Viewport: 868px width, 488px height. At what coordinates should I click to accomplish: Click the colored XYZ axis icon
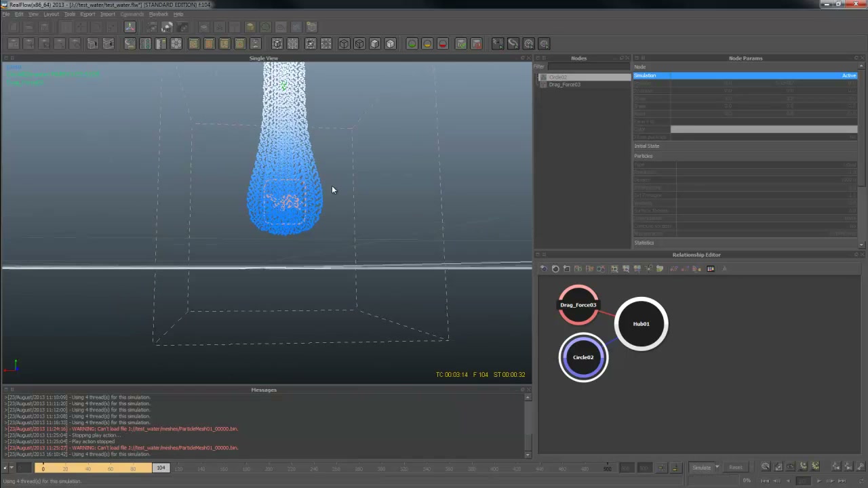click(x=130, y=27)
